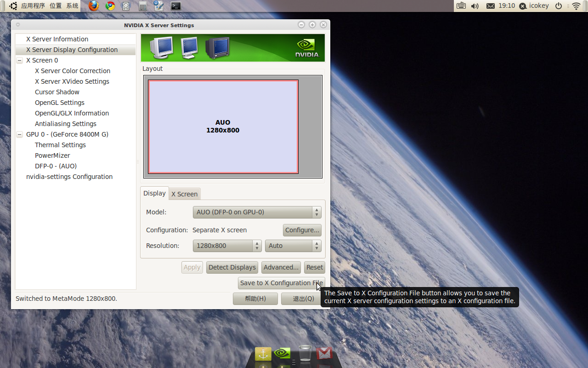Click the 19:10 clock in panel
The height and width of the screenshot is (368, 588).
coord(507,6)
